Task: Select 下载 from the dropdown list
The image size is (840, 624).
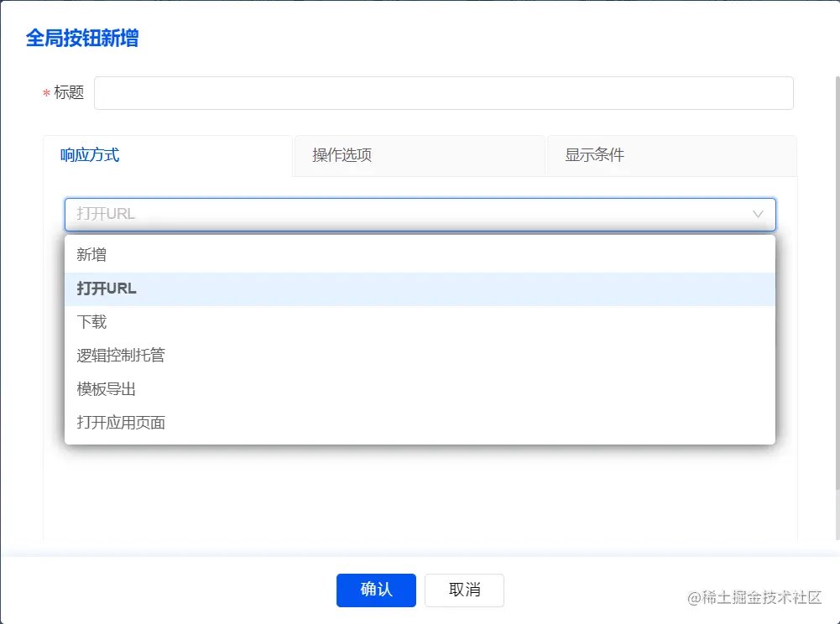Action: [420, 322]
